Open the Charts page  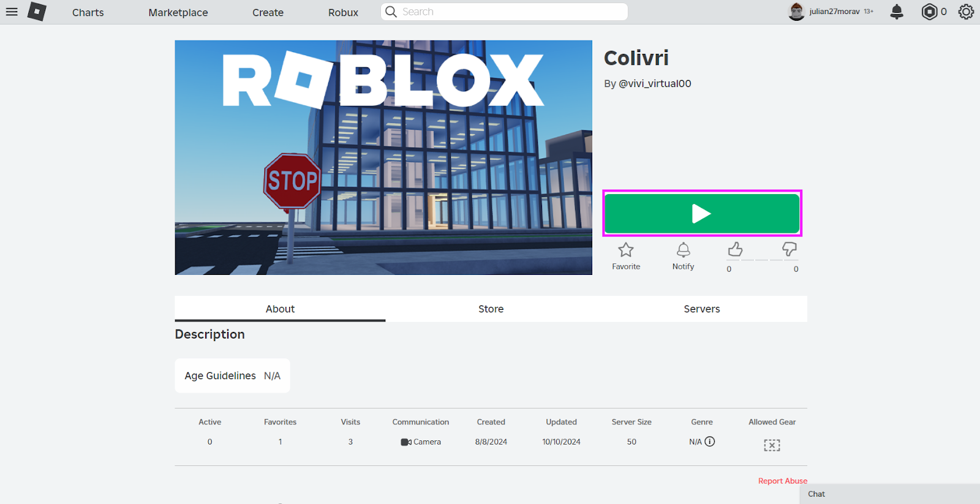(88, 12)
